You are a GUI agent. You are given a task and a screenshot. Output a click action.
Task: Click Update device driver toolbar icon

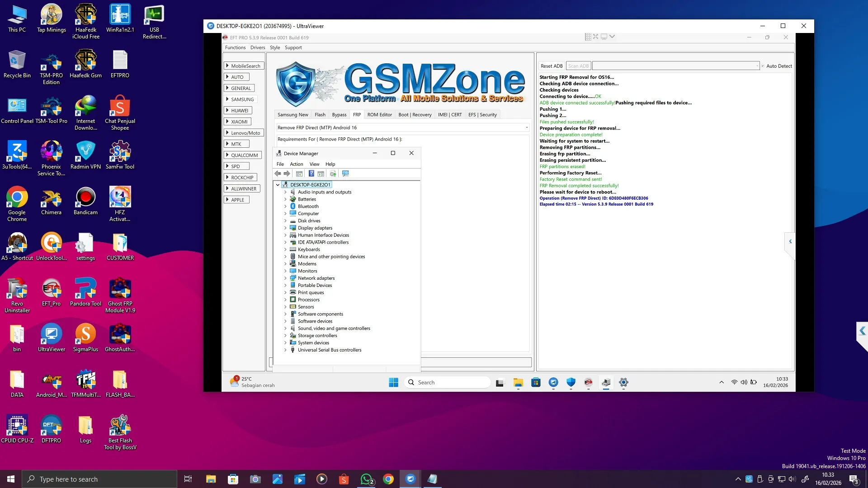pos(333,174)
